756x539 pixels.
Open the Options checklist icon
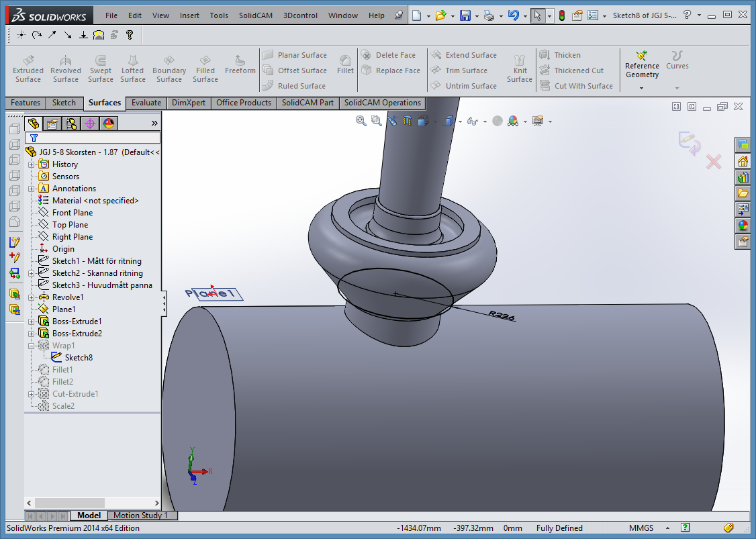click(x=593, y=15)
